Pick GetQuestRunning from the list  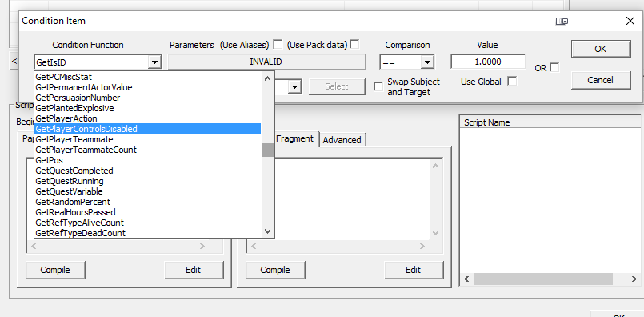[147, 181]
